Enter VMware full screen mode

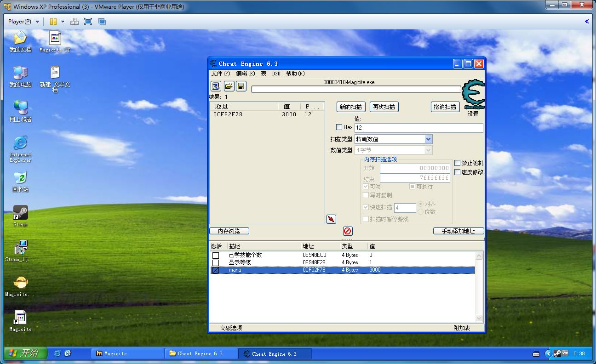click(x=88, y=22)
